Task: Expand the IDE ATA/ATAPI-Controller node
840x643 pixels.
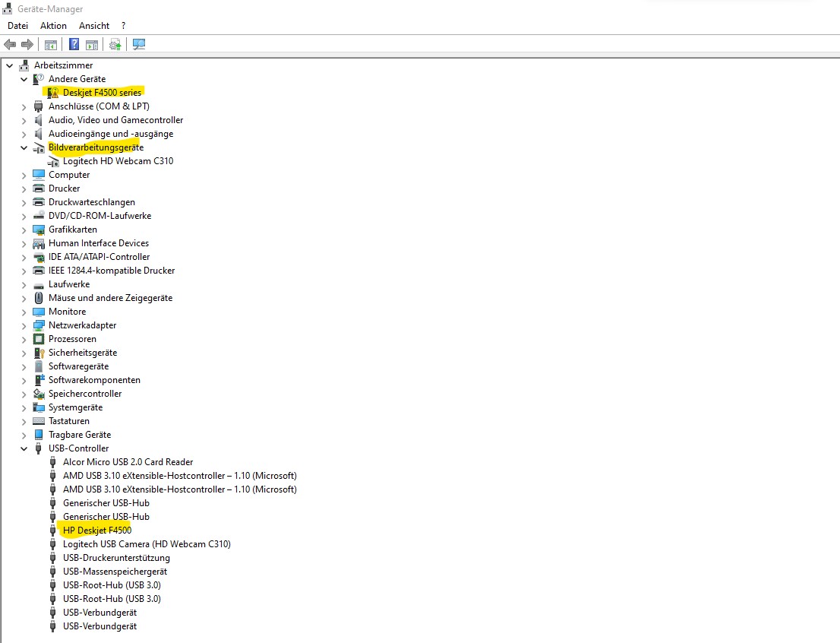Action: click(x=24, y=257)
